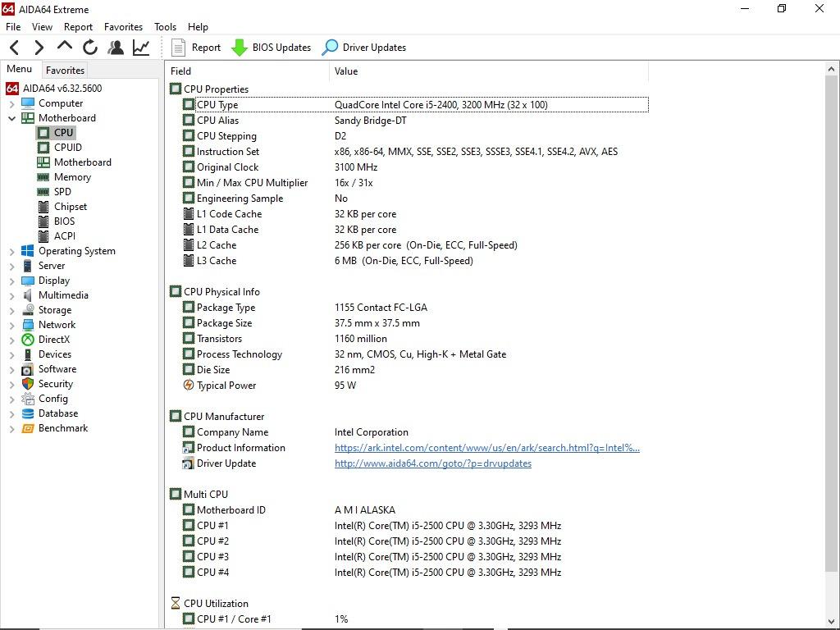Collapse the Motherboard tree node
Screen dimensions: 840x630
click(12, 118)
